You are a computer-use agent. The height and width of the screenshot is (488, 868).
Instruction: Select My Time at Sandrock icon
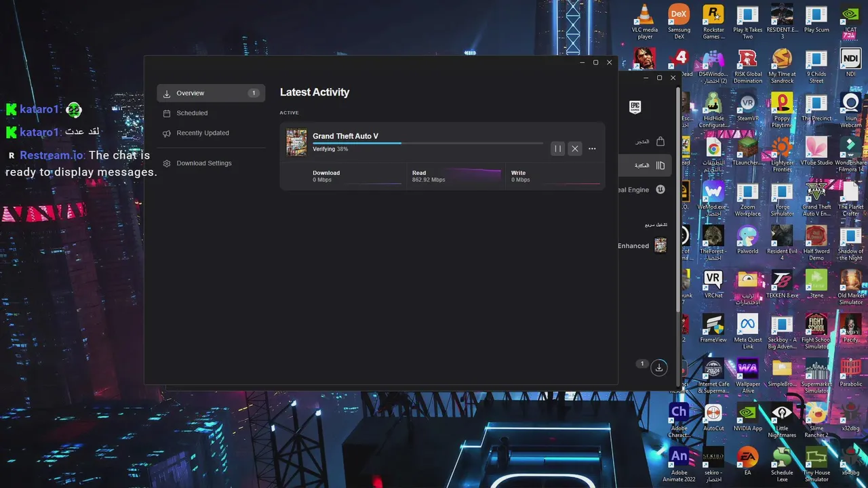tap(782, 66)
